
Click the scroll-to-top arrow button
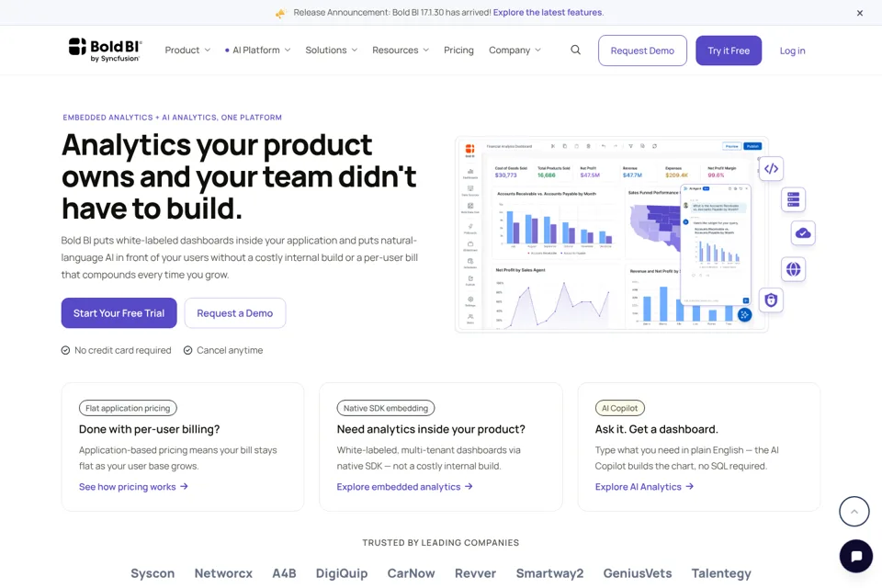click(x=854, y=512)
